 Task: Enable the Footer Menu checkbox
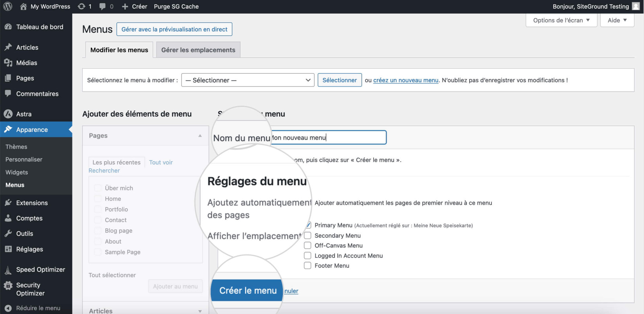[308, 265]
